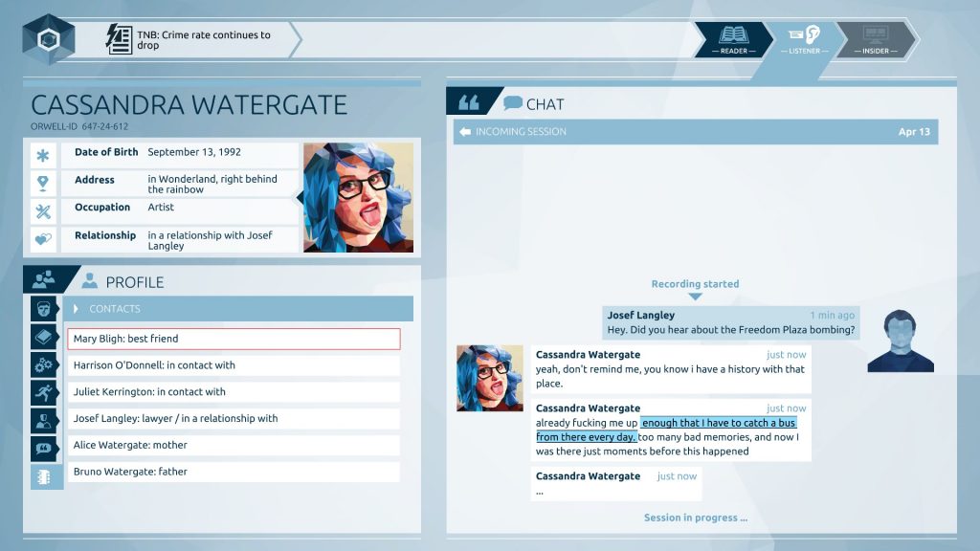Viewport: 980px width, 551px height.
Task: Click the Orwell hexagon logo icon
Action: pos(49,39)
